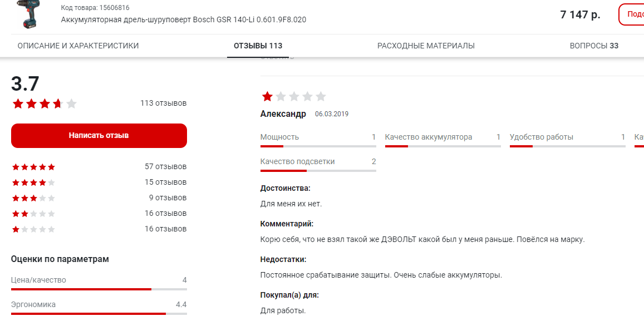Click text Постоянное срабатывание защиты
This screenshot has height=316, width=644.
coord(325,274)
